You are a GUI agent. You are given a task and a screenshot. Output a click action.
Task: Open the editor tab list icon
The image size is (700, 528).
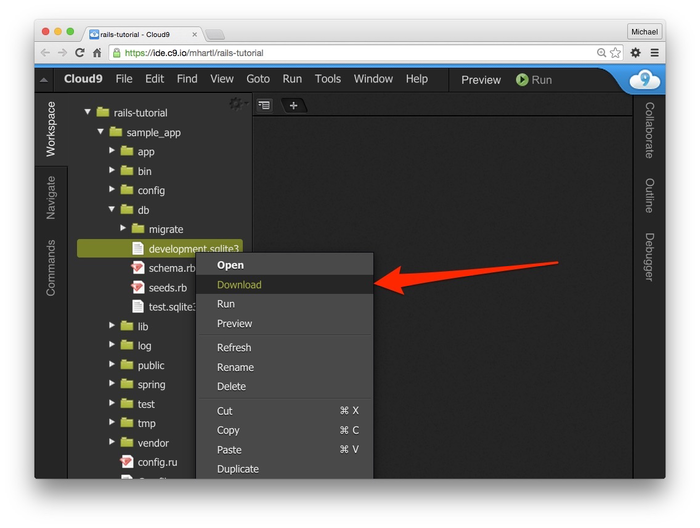pyautogui.click(x=264, y=105)
